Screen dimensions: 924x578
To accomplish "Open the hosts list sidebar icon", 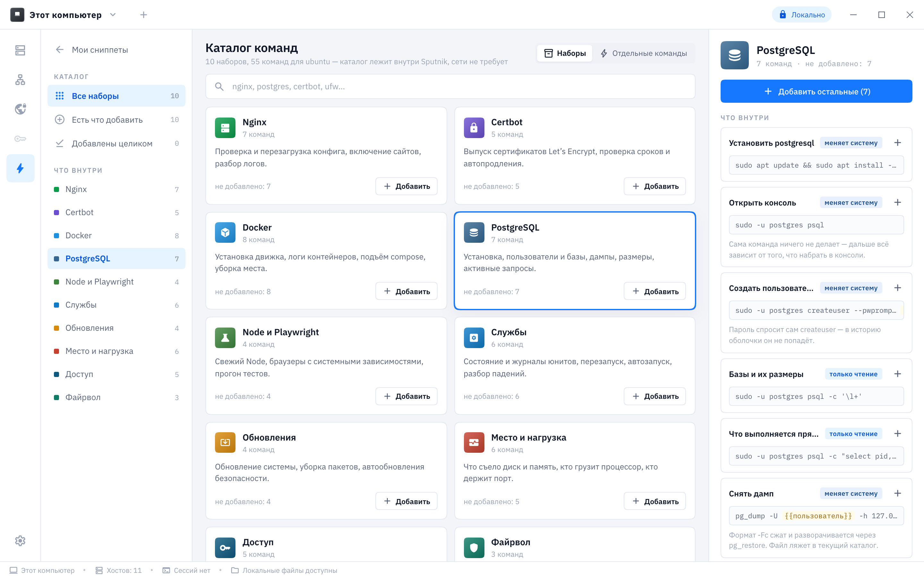I will pyautogui.click(x=20, y=50).
